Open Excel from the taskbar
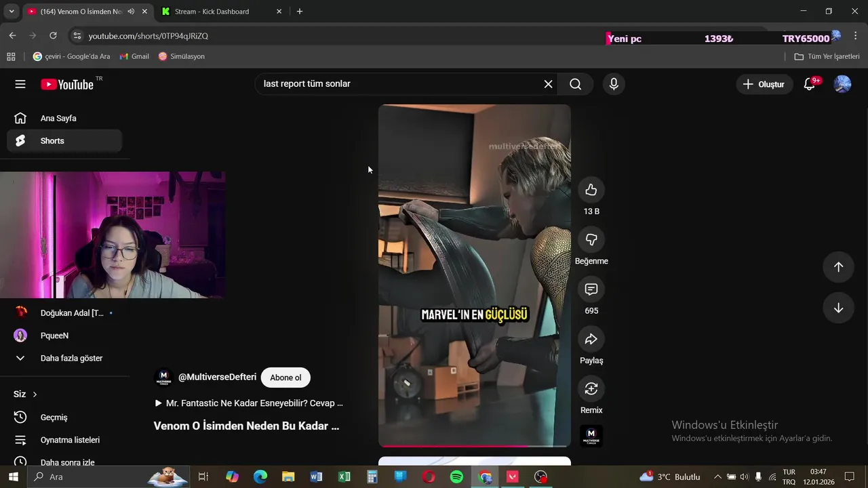Image resolution: width=868 pixels, height=488 pixels. [344, 476]
